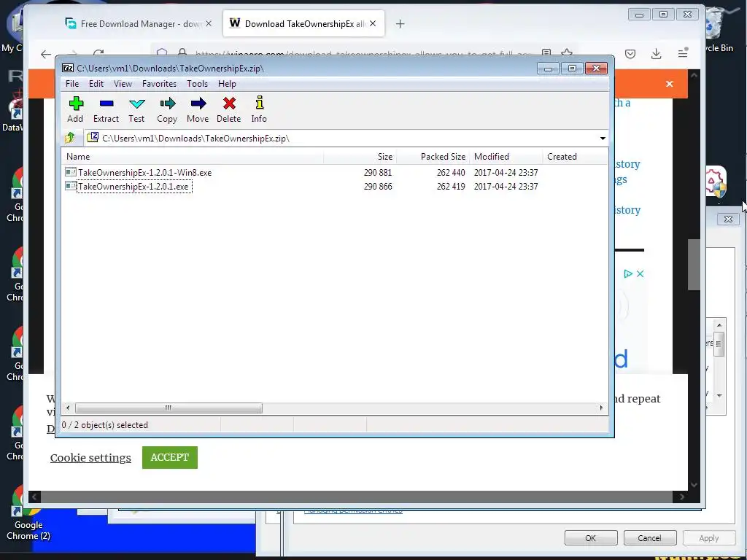Click the AdChoices triangle icon

628,274
